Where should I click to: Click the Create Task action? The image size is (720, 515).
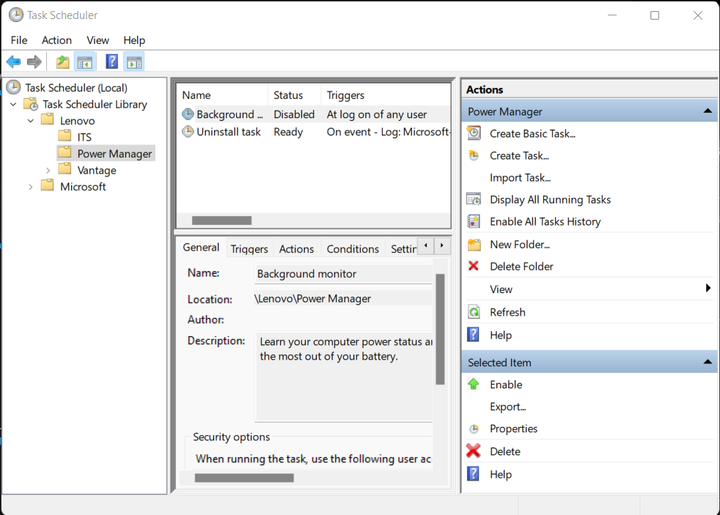pyautogui.click(x=519, y=156)
